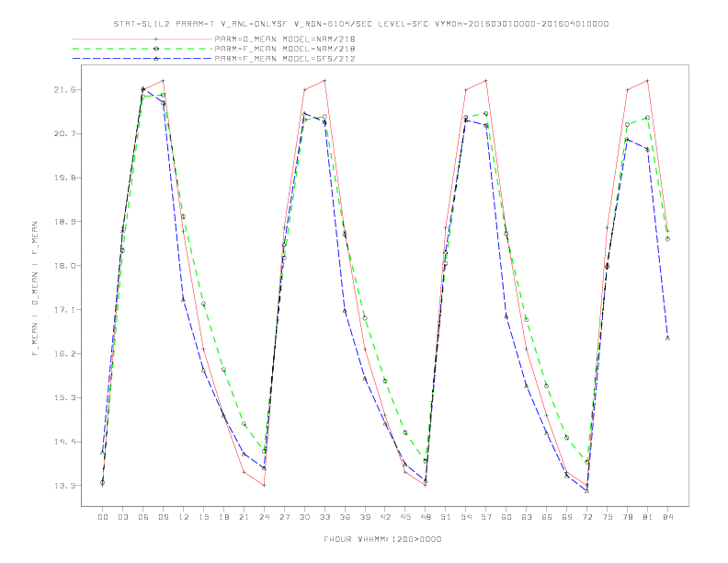This screenshot has height=563, width=728.
Task: Click the red O_MEAN NAM/218 legend line sample
Action: click(x=142, y=39)
